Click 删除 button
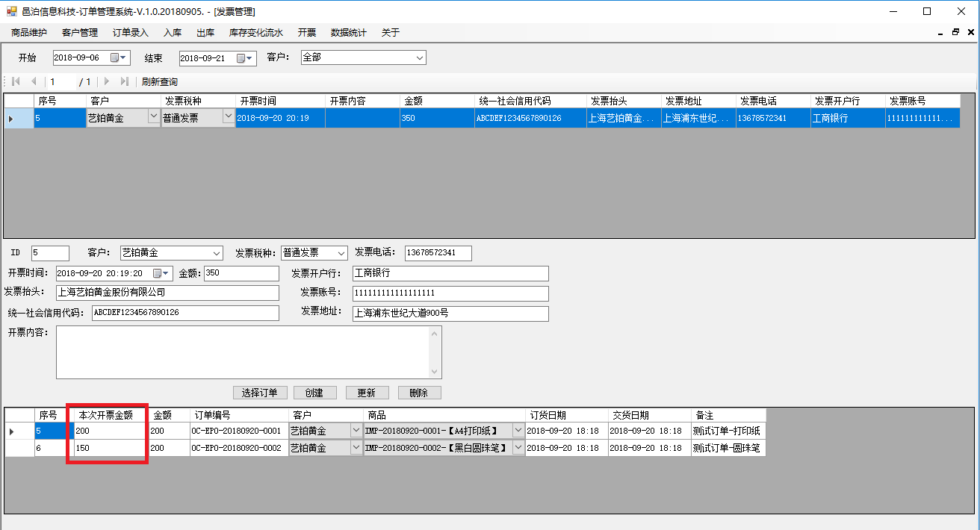Screen dimensions: 980x530 (420, 393)
